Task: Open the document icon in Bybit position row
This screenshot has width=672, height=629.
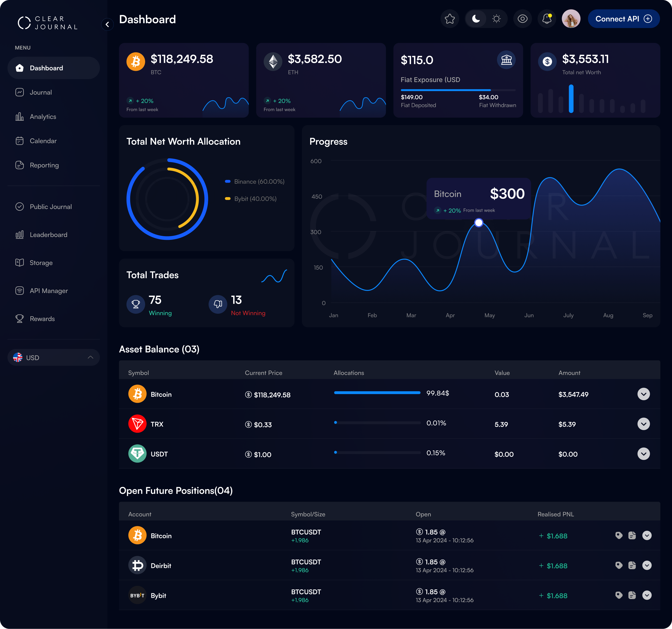Action: coord(632,595)
